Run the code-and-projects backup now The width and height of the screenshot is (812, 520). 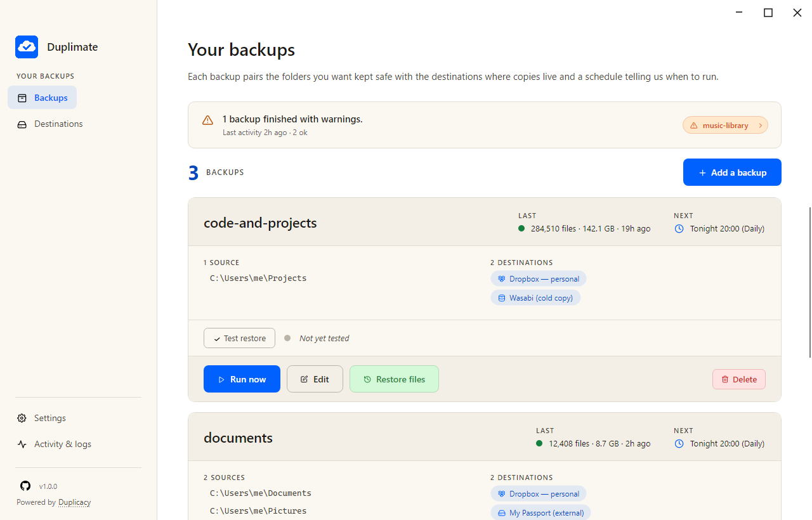pyautogui.click(x=242, y=379)
